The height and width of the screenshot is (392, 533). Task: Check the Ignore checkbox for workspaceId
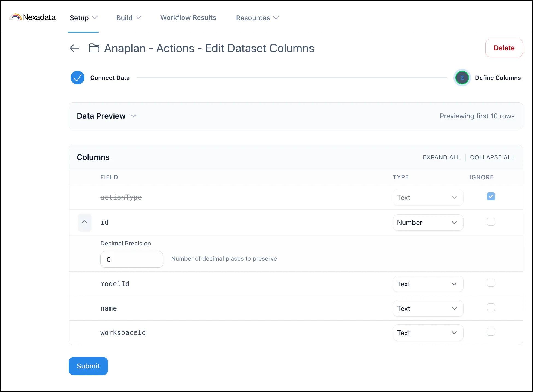tap(491, 332)
